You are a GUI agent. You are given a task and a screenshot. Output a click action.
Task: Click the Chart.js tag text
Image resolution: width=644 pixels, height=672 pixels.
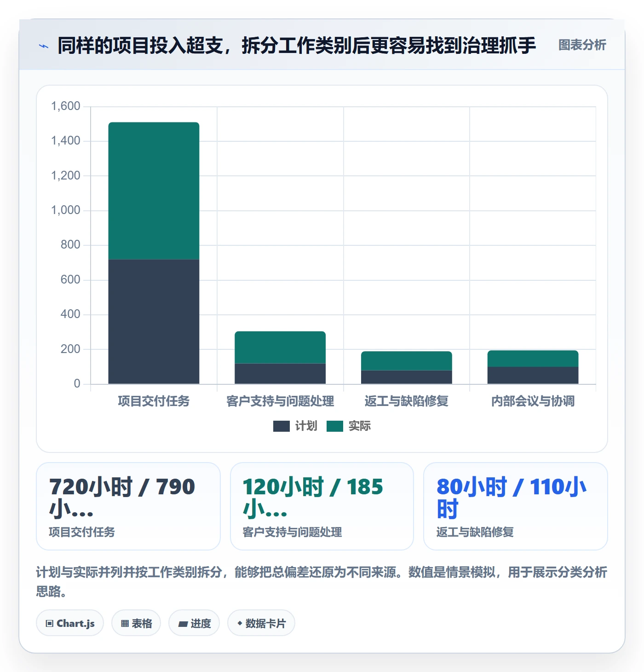click(75, 624)
